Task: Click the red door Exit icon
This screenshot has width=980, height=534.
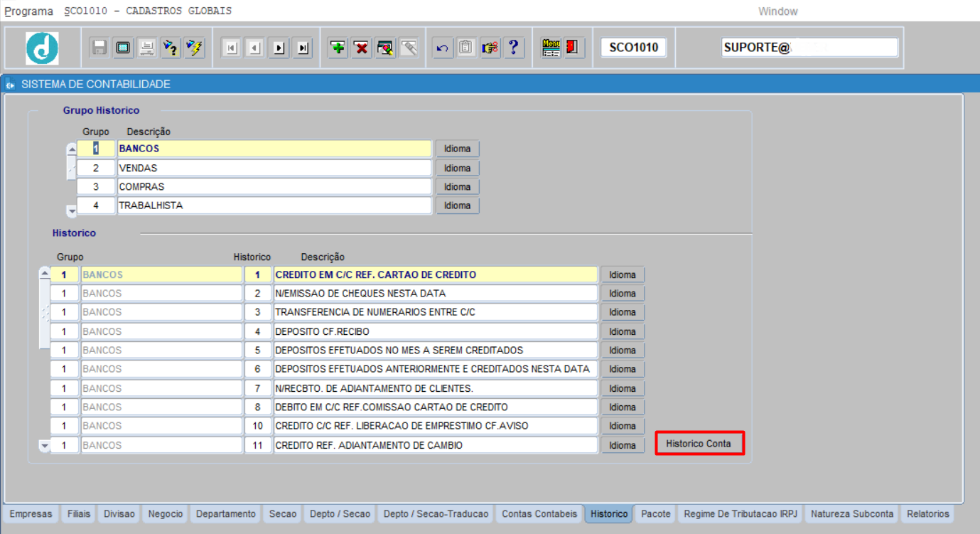Action: pyautogui.click(x=573, y=48)
